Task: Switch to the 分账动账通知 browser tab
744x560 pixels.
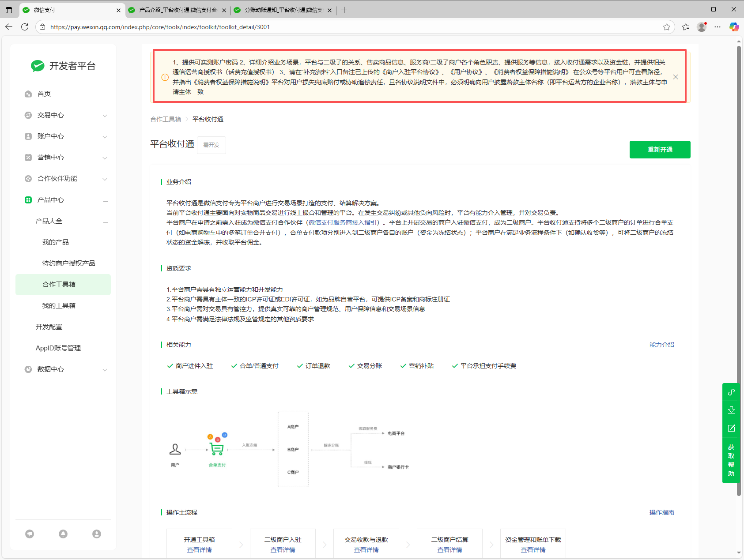Action: (x=283, y=10)
